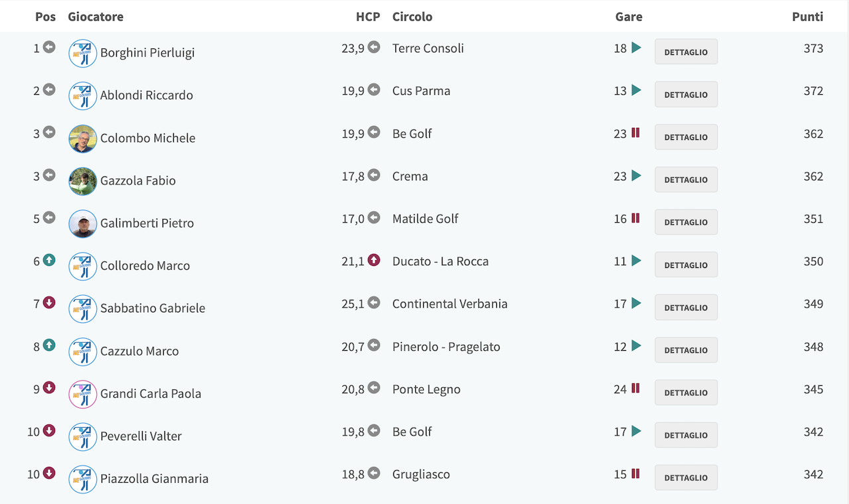Viewport: 849px width, 504px height.
Task: Click Galimberti Pietro's profile photo
Action: point(83,223)
